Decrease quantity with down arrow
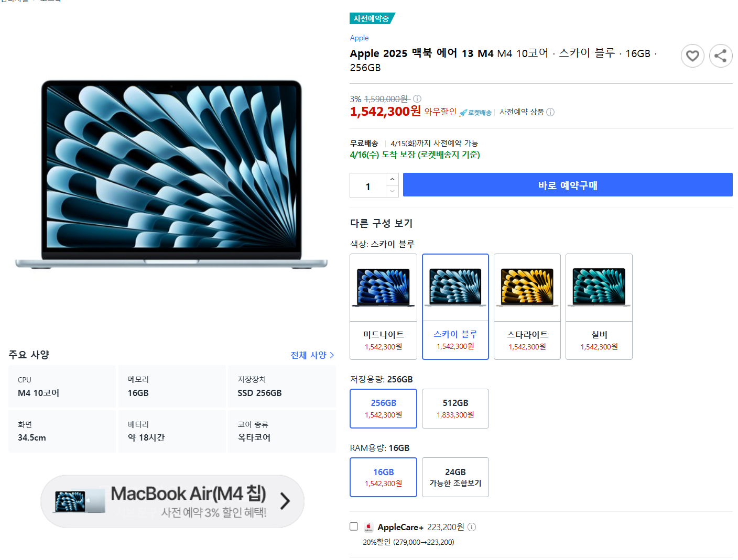This screenshot has width=738, height=560. (x=392, y=191)
